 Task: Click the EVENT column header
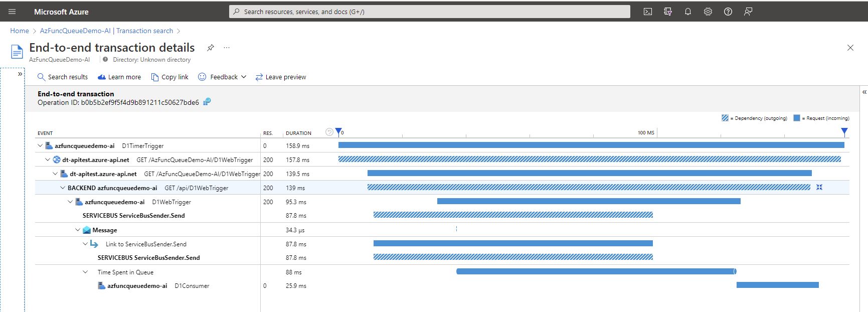[x=45, y=133]
